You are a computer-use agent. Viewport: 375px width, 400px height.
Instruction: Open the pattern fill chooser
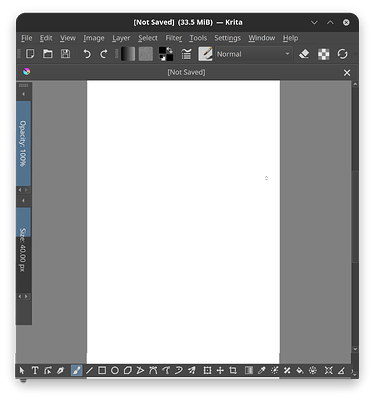[x=146, y=54]
